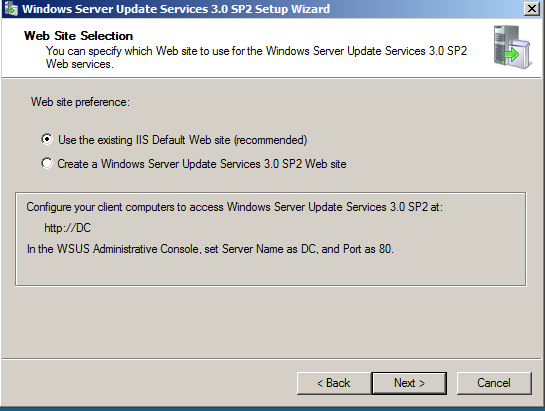Click the 'Web services.' second description line
The image size is (545, 411).
(80, 64)
